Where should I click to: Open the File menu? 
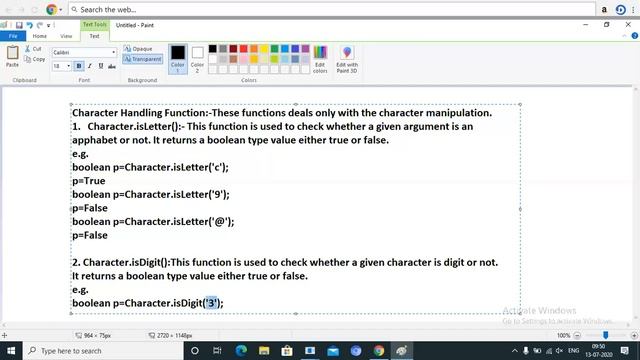(x=13, y=36)
